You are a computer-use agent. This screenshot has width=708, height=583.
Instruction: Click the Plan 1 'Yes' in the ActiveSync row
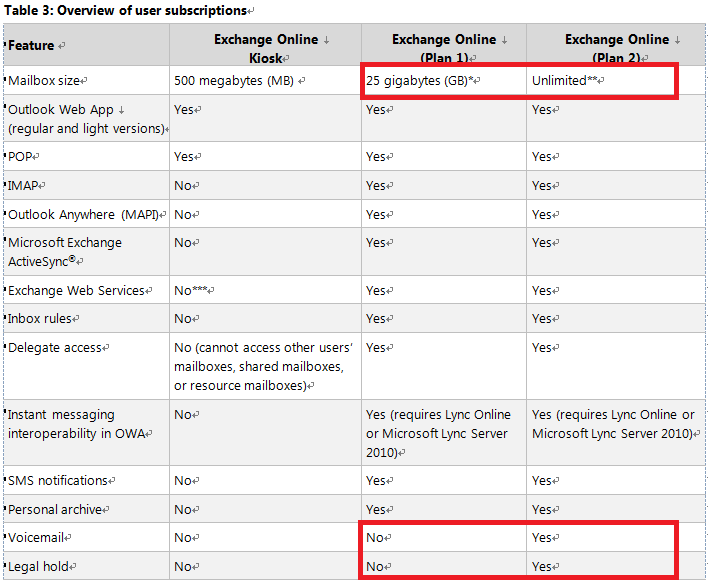click(376, 243)
